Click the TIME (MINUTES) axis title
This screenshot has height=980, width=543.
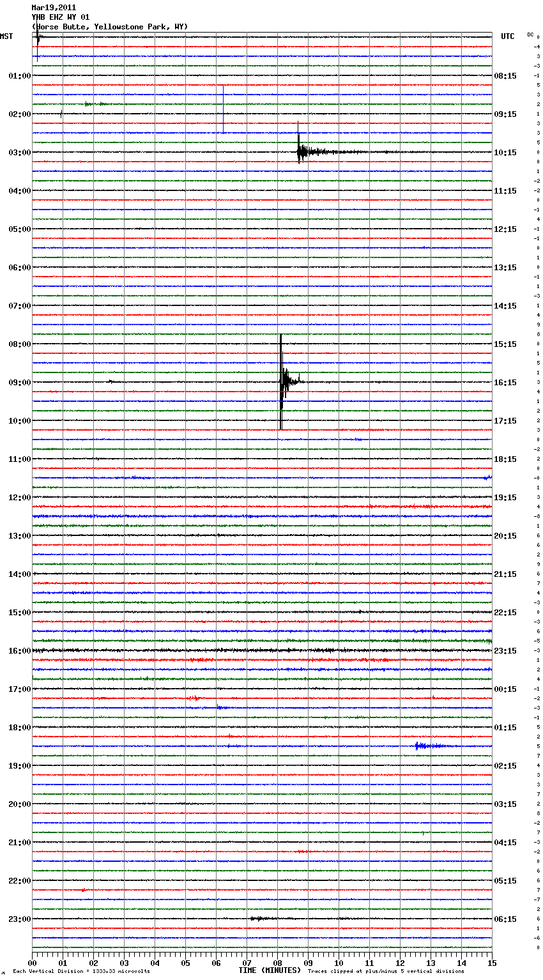tap(270, 970)
